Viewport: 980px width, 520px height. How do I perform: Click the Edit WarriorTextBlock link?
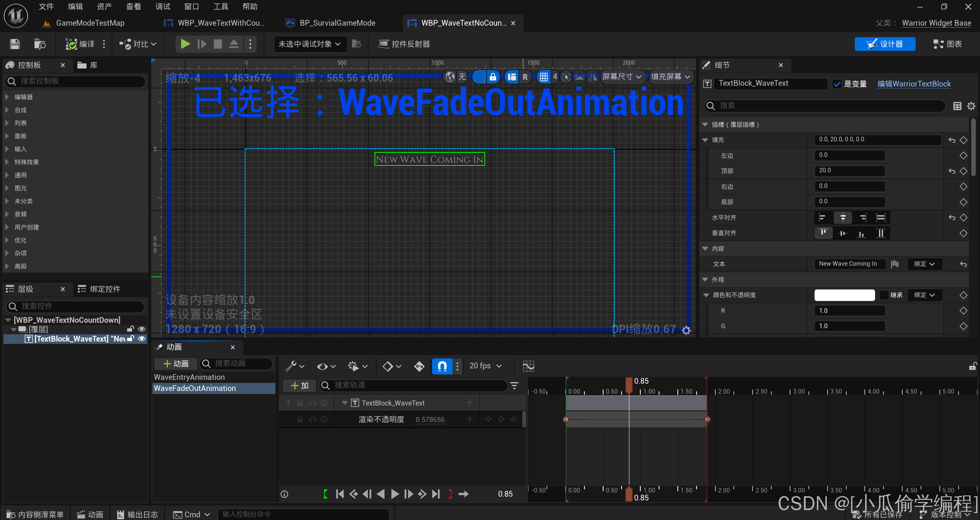tap(914, 84)
